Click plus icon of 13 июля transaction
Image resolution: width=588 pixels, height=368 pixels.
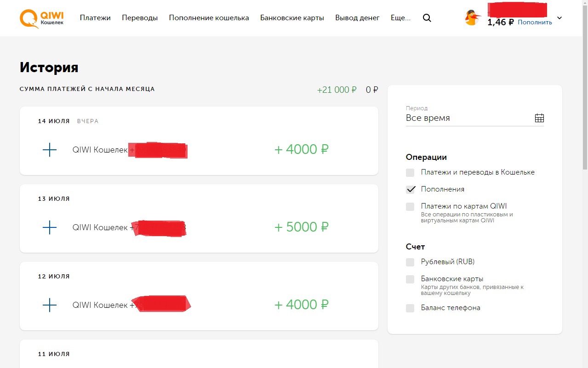tap(49, 227)
